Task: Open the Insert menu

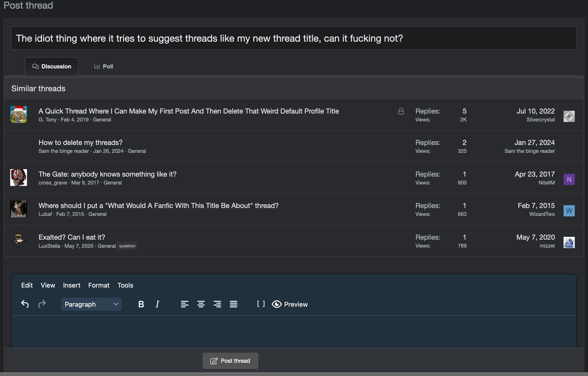Action: pyautogui.click(x=72, y=285)
